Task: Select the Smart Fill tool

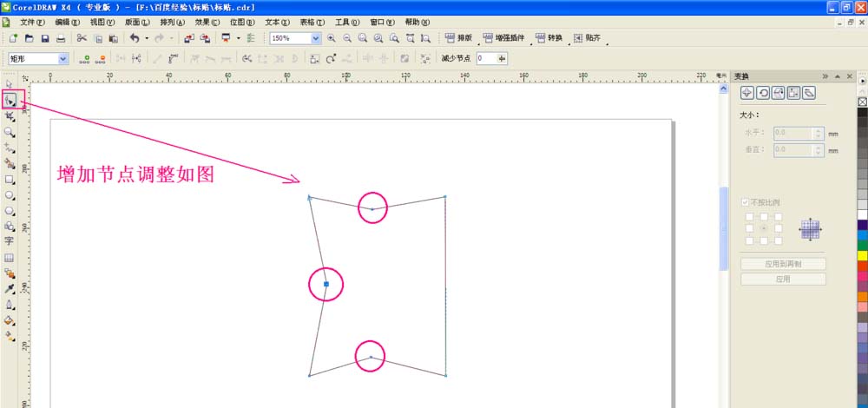Action: click(10, 163)
